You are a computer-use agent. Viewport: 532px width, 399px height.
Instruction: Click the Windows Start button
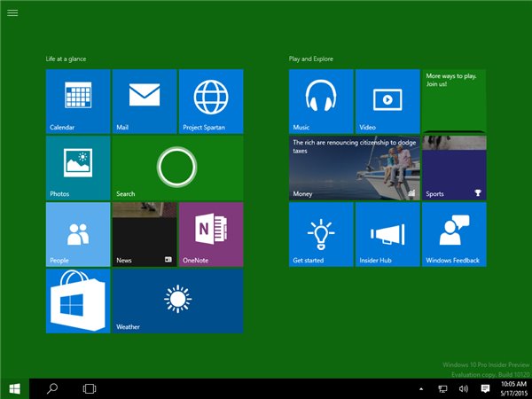(x=14, y=388)
